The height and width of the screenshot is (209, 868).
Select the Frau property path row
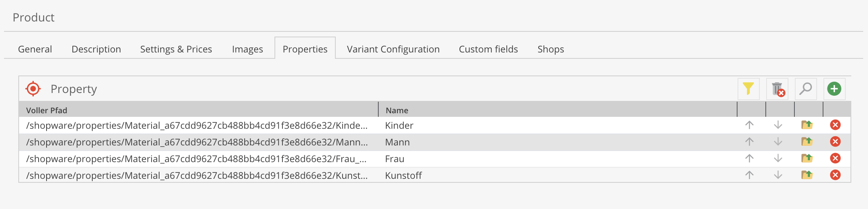click(x=197, y=159)
